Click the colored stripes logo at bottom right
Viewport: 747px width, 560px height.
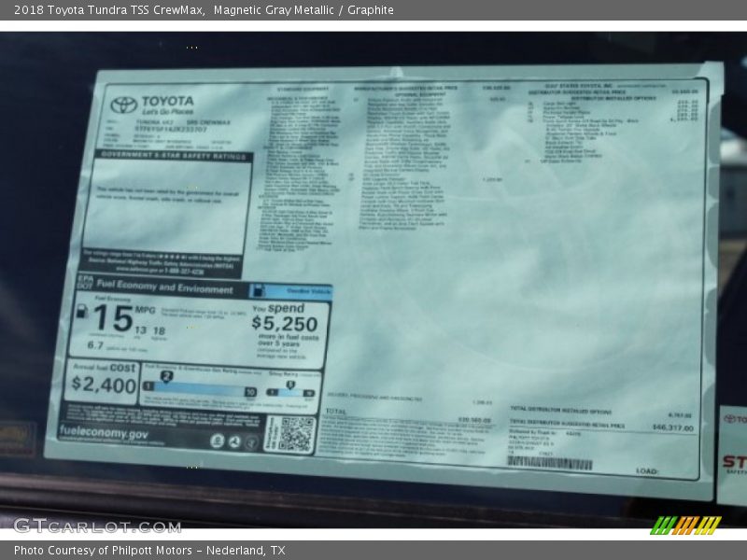pos(686,525)
